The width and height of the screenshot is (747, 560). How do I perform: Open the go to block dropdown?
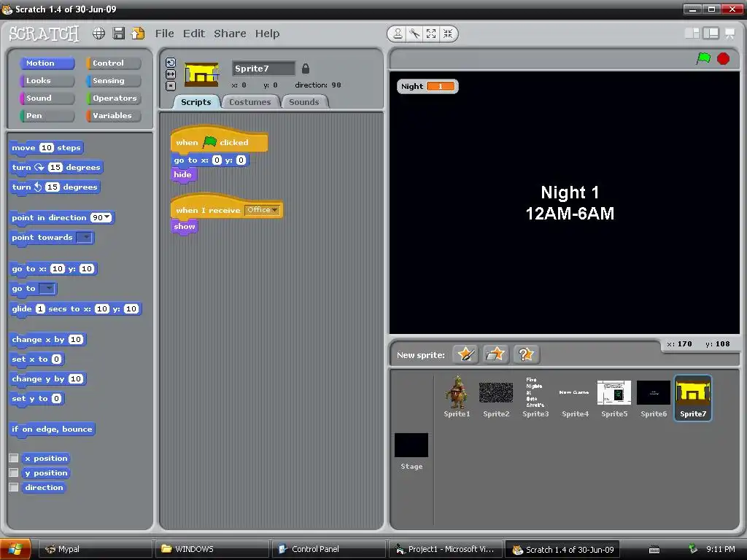[47, 289]
